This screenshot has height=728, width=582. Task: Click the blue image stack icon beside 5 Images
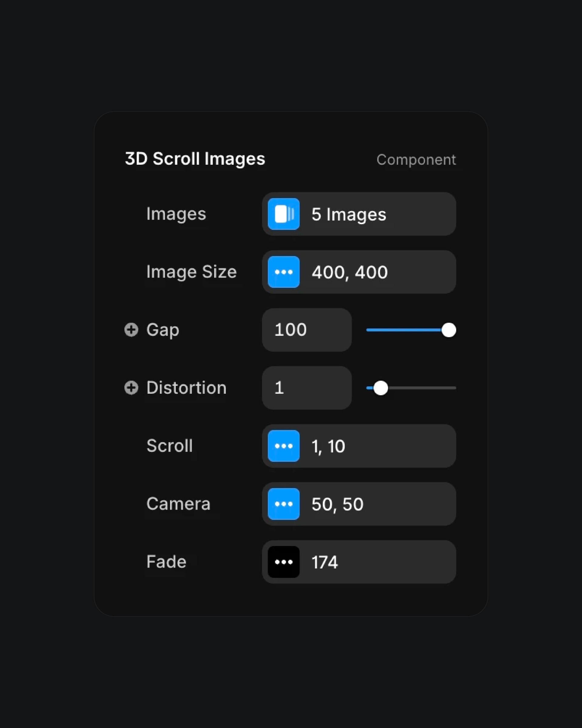[283, 214]
